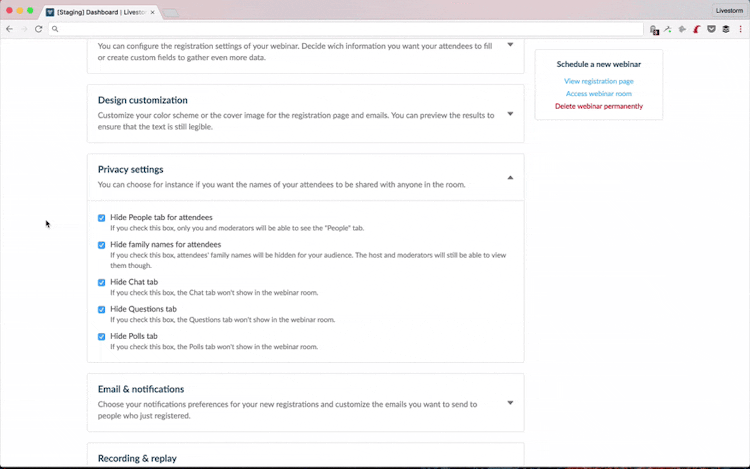Click the lock extension icon with badge

click(654, 30)
